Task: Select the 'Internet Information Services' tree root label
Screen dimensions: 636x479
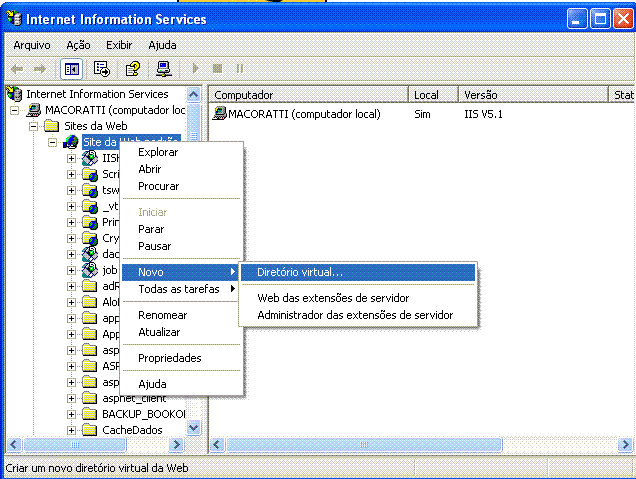Action: [97, 94]
